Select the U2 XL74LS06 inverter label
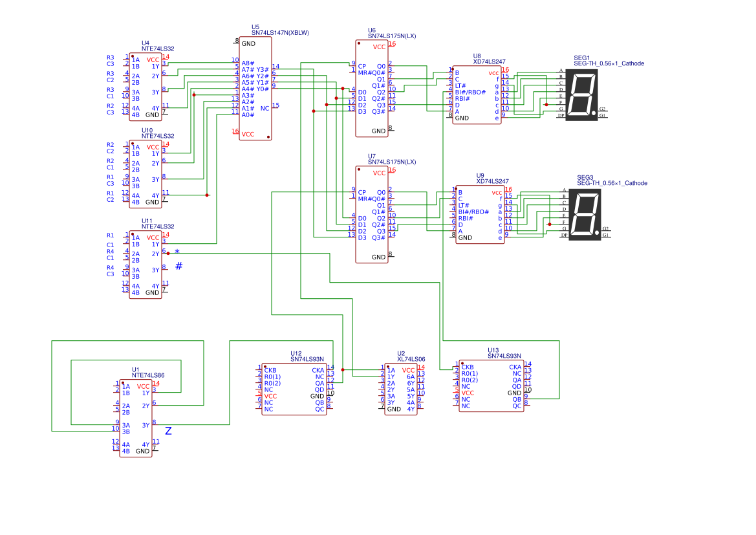756x535 pixels. coord(411,356)
